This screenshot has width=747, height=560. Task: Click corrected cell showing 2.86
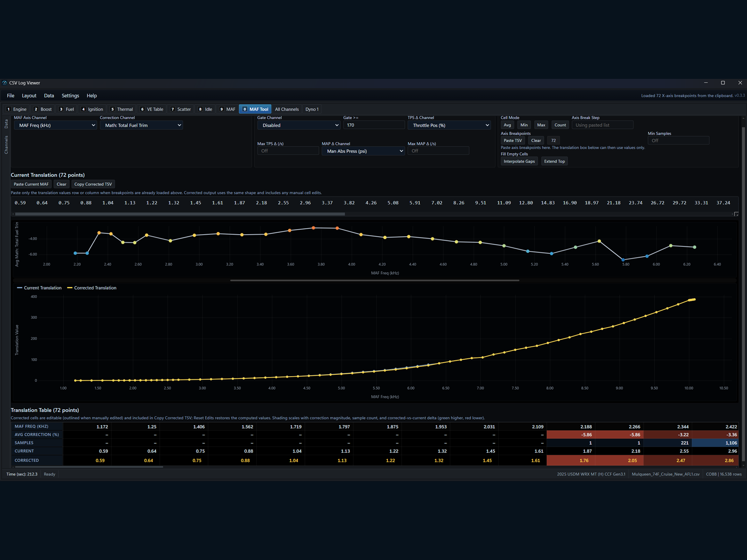pyautogui.click(x=715, y=461)
